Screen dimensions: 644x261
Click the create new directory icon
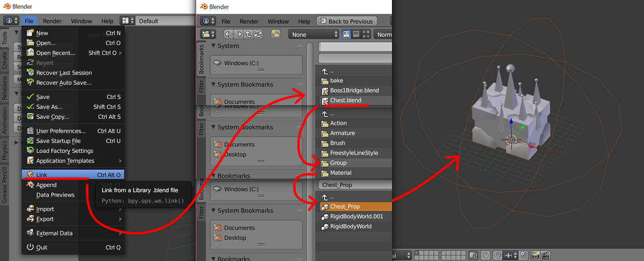[276, 34]
